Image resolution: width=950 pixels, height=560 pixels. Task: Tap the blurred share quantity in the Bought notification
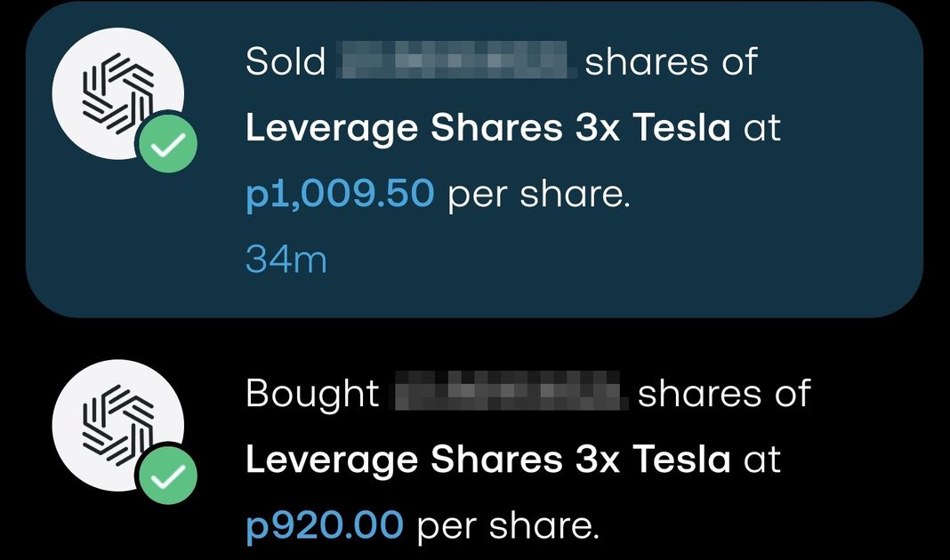[x=508, y=394]
